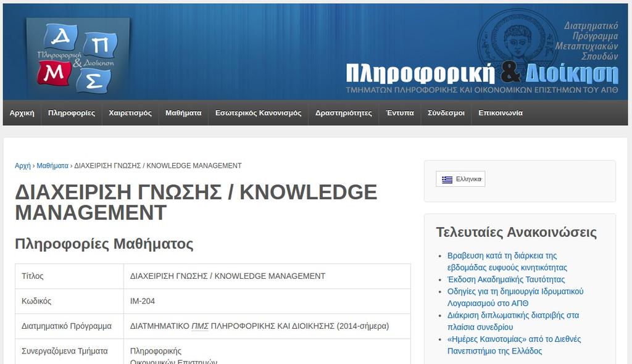632x364 pixels.
Task: Select the Έντυπα menu item
Action: tap(400, 113)
